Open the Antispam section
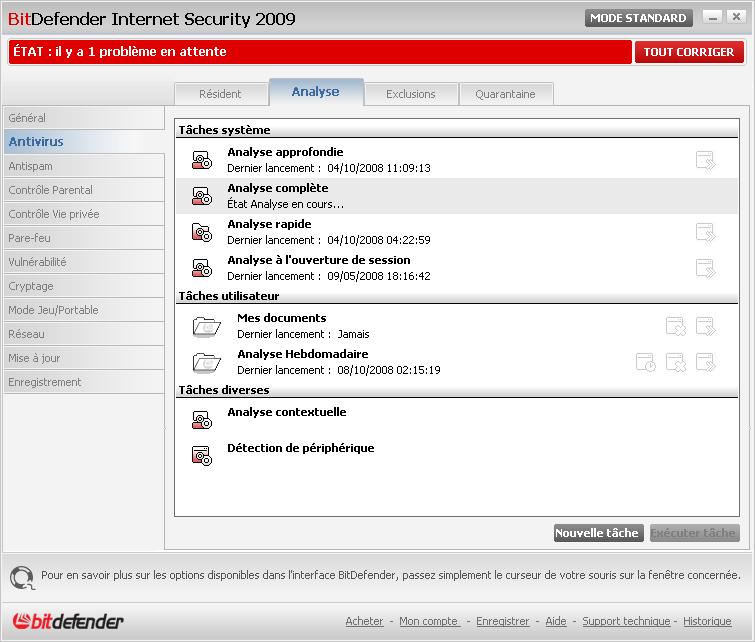This screenshot has width=755, height=642. (x=84, y=166)
